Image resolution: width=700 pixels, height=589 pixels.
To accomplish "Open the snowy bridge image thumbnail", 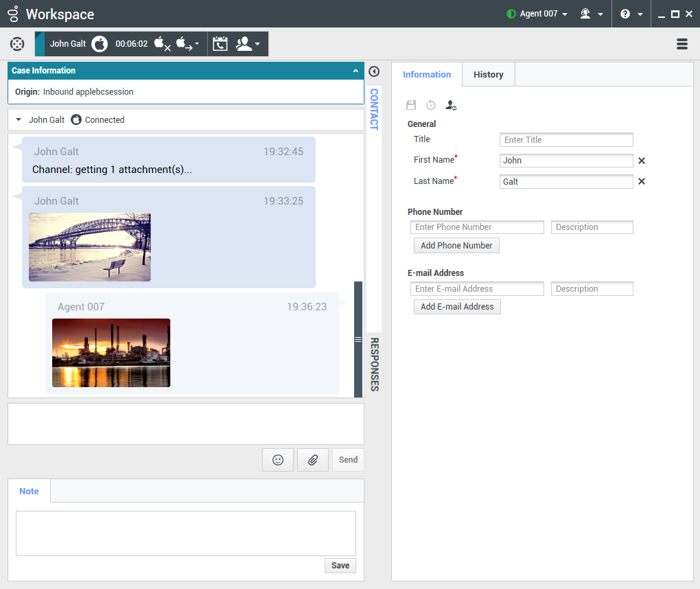I will (90, 247).
